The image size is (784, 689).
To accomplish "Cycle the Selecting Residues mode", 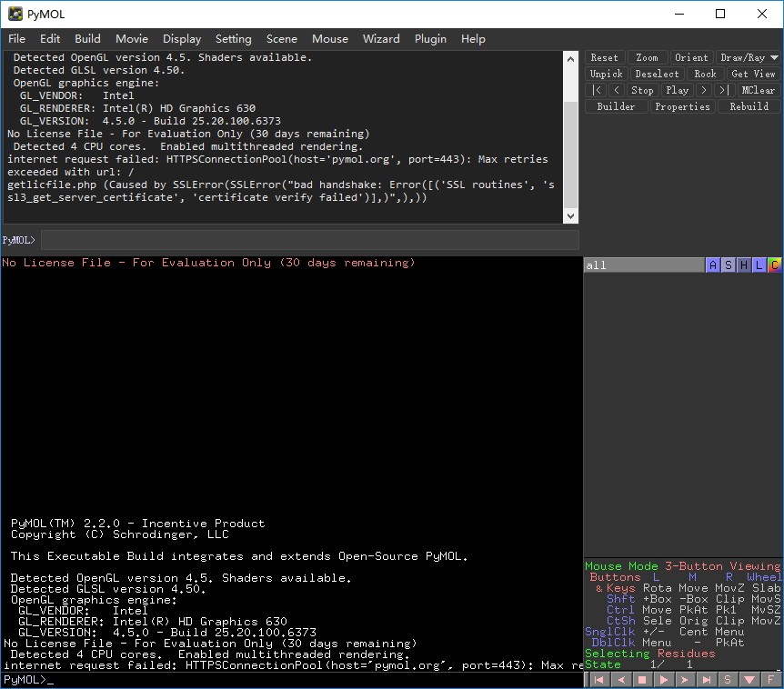I will [650, 654].
